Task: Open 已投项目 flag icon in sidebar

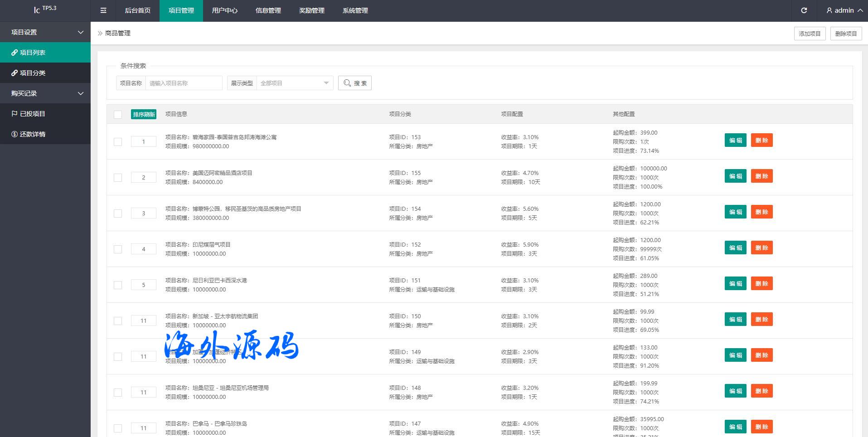Action: (15, 114)
